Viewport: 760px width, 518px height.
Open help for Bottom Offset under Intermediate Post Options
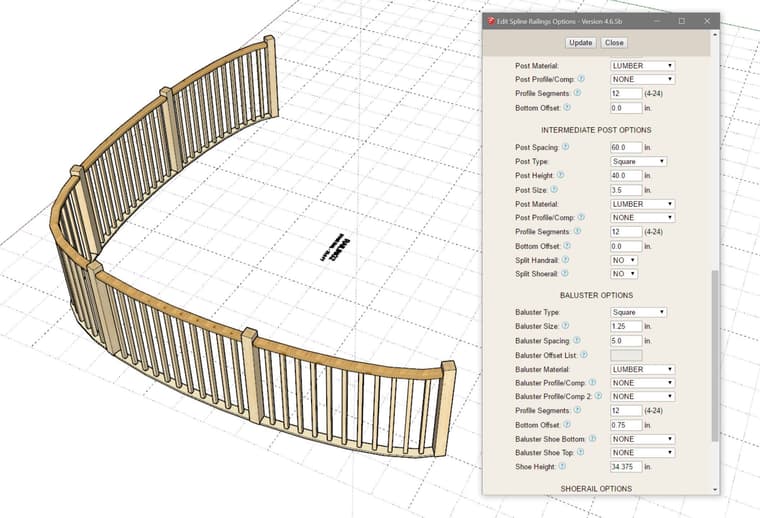coord(567,246)
